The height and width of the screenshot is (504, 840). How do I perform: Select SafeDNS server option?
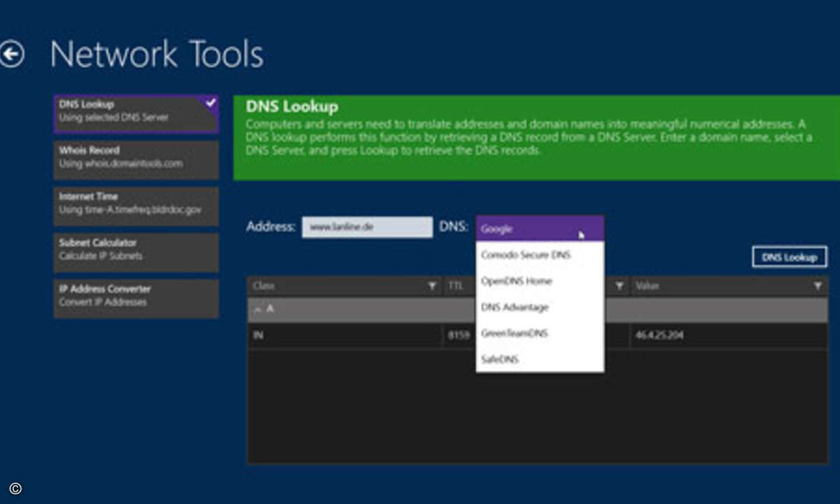pyautogui.click(x=540, y=359)
